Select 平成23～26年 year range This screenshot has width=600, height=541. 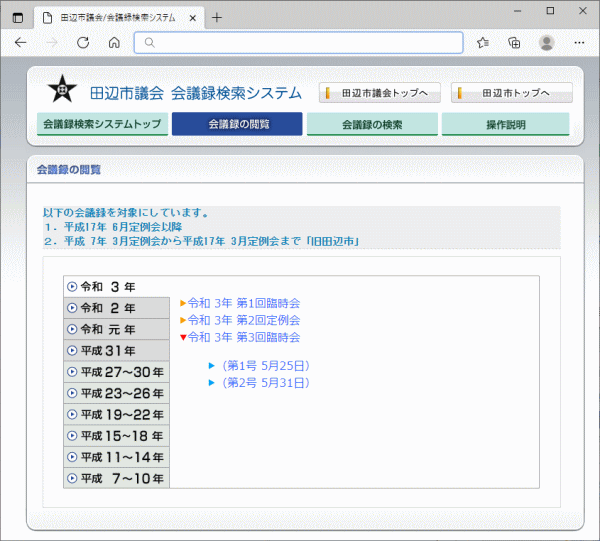116,393
